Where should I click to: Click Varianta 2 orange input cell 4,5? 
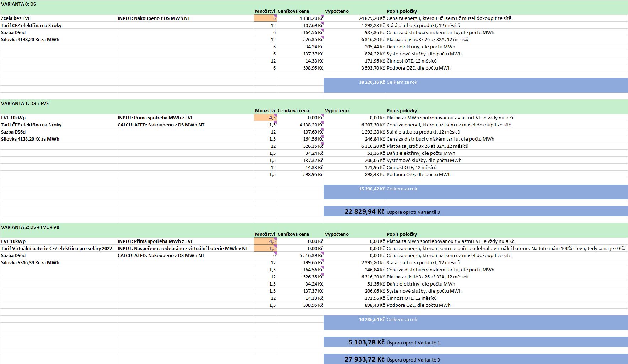pos(265,241)
